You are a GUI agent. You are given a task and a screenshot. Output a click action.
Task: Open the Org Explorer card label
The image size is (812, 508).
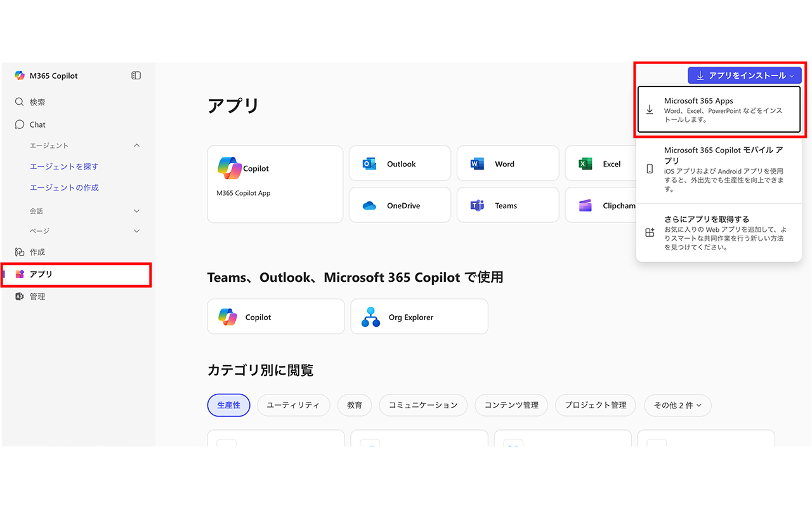pyautogui.click(x=411, y=317)
